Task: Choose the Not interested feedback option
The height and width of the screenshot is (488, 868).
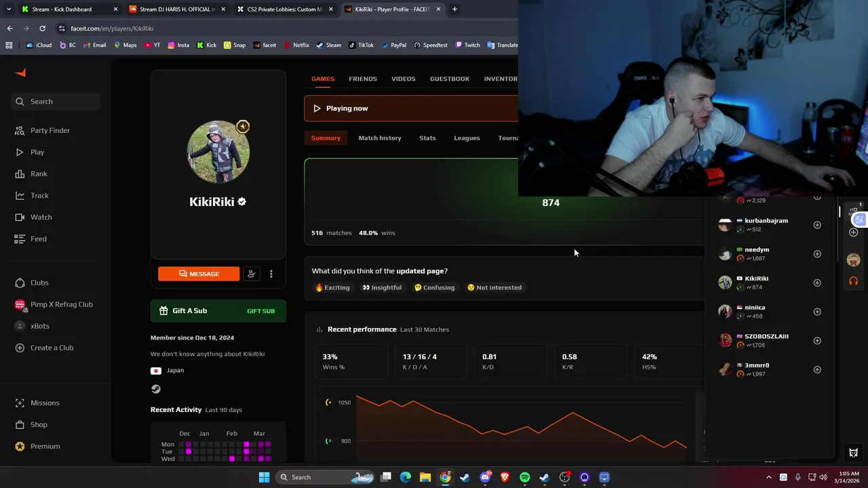Action: [494, 287]
